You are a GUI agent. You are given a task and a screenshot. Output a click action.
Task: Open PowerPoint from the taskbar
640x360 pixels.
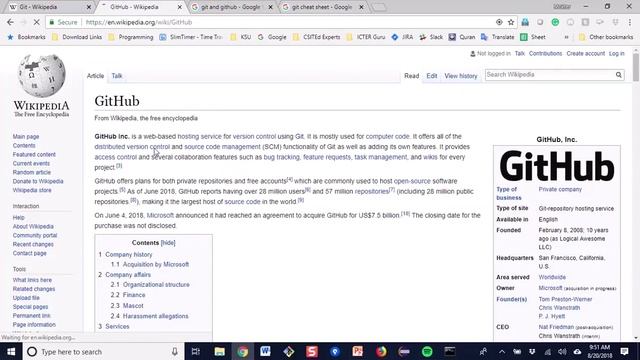coord(358,351)
